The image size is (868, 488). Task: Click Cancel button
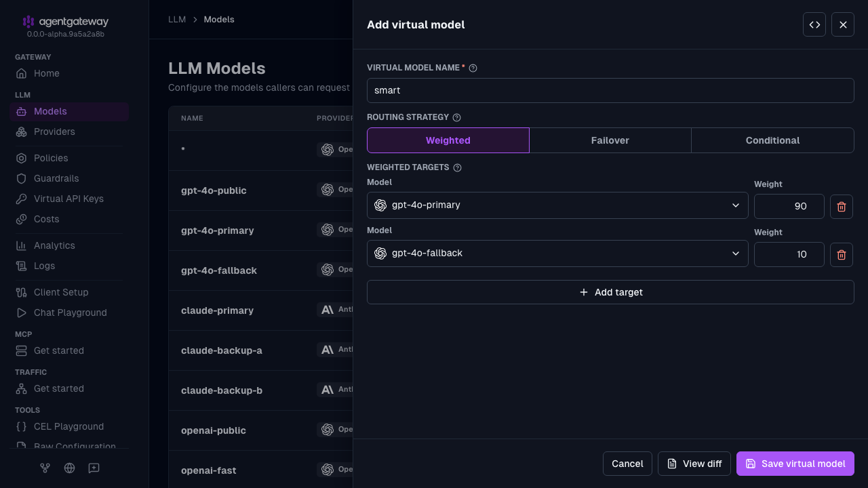pyautogui.click(x=627, y=464)
